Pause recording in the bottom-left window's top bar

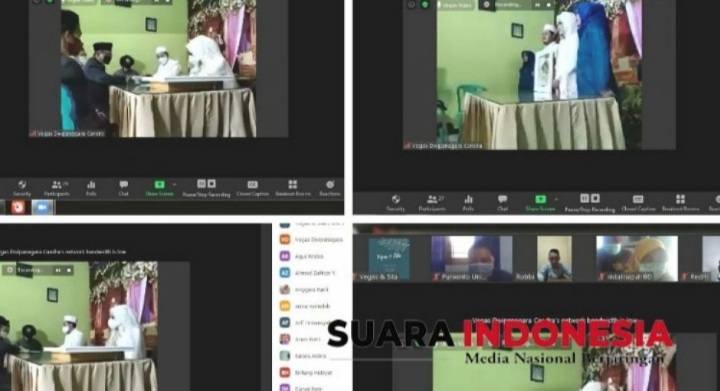[x=58, y=270]
